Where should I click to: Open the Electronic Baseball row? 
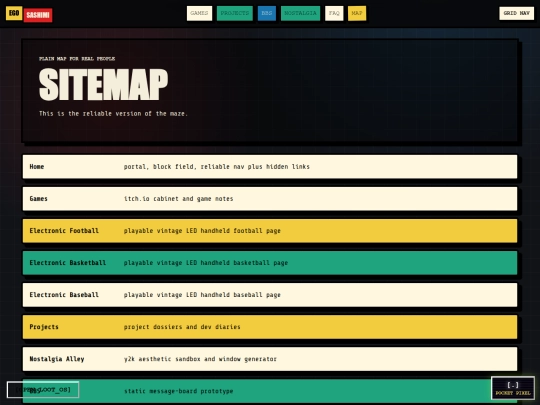pos(270,295)
